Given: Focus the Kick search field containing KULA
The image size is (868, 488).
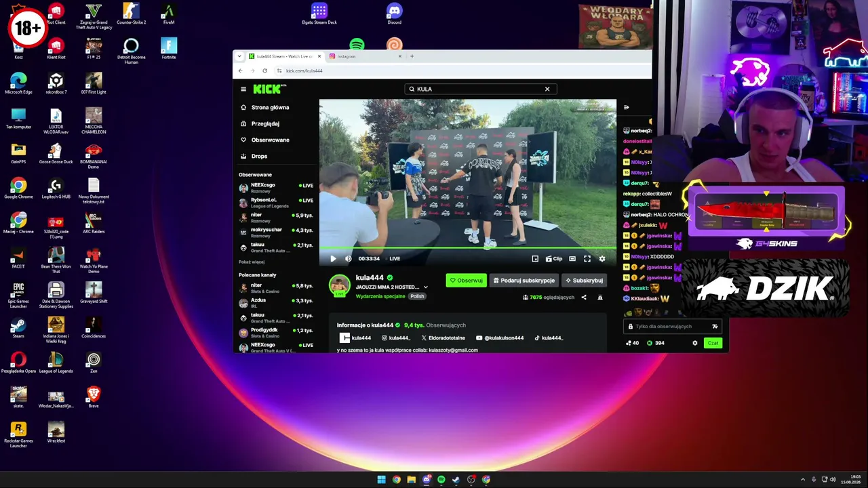Looking at the screenshot, I should click(480, 89).
